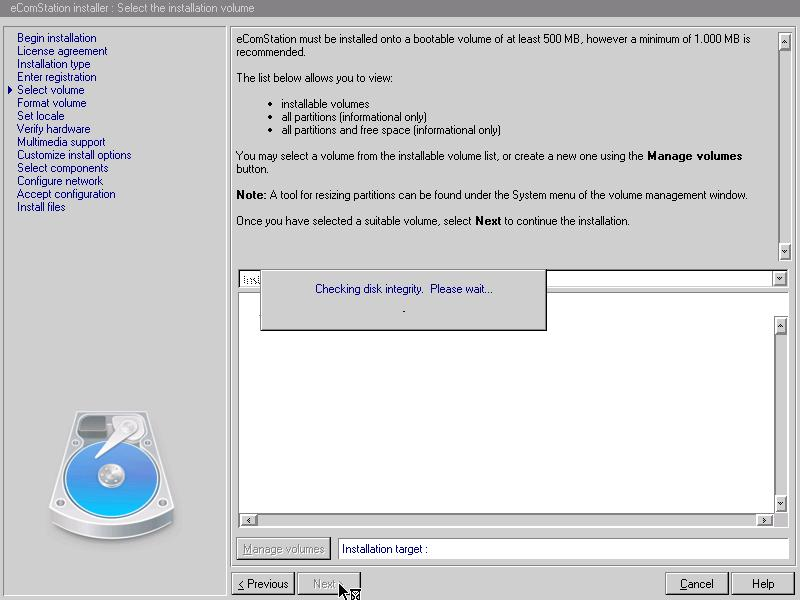Click the Manage volumes button
Viewport: 800px width, 600px height.
click(284, 549)
